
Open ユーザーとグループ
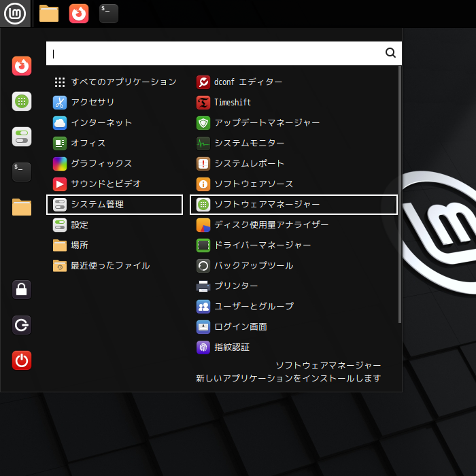pos(294,306)
